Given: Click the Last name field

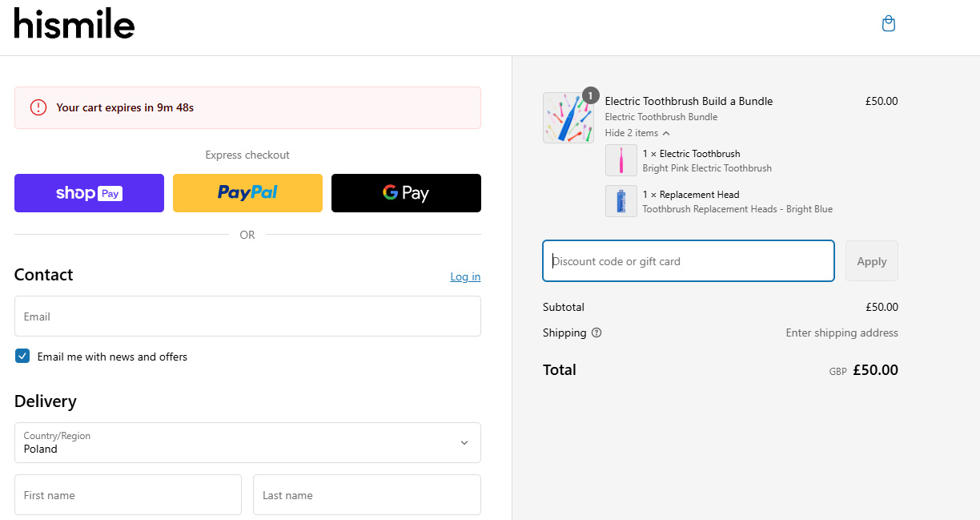Looking at the screenshot, I should (366, 494).
